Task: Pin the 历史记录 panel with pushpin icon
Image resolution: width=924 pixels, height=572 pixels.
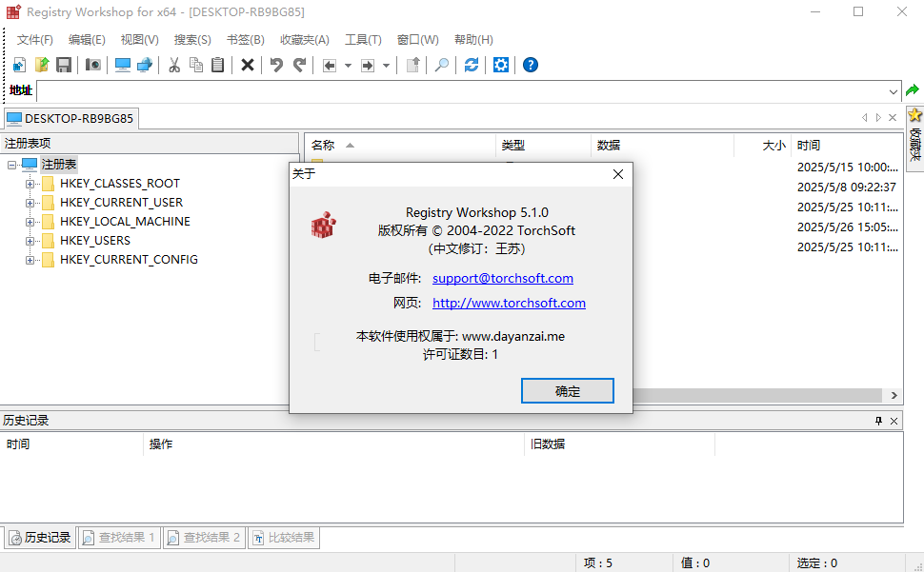Action: [878, 421]
